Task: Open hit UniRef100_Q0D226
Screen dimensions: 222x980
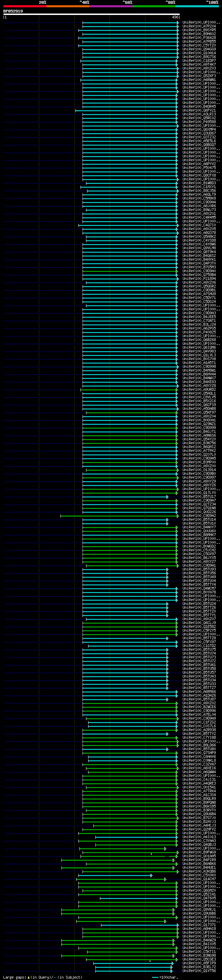Action: [x=199, y=512]
